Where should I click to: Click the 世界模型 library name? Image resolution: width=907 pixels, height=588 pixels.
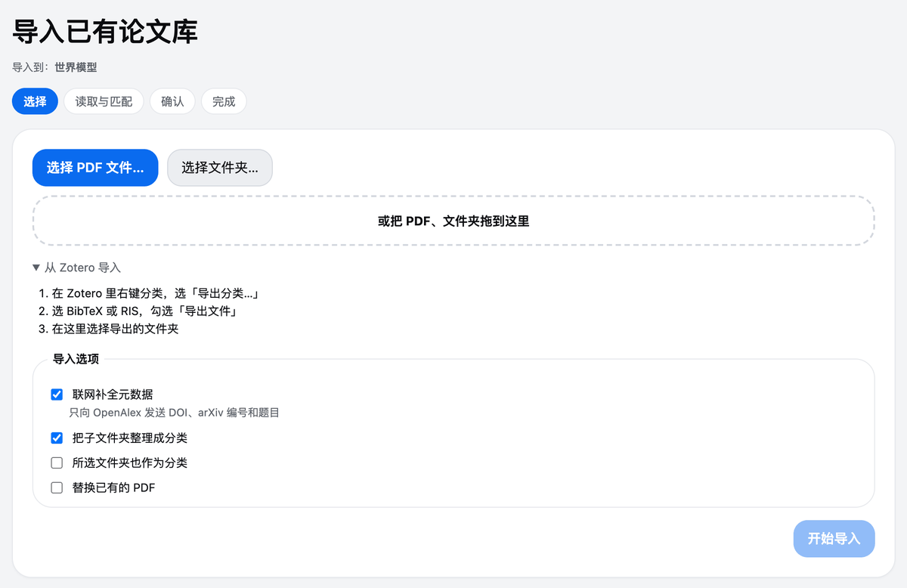click(x=76, y=67)
